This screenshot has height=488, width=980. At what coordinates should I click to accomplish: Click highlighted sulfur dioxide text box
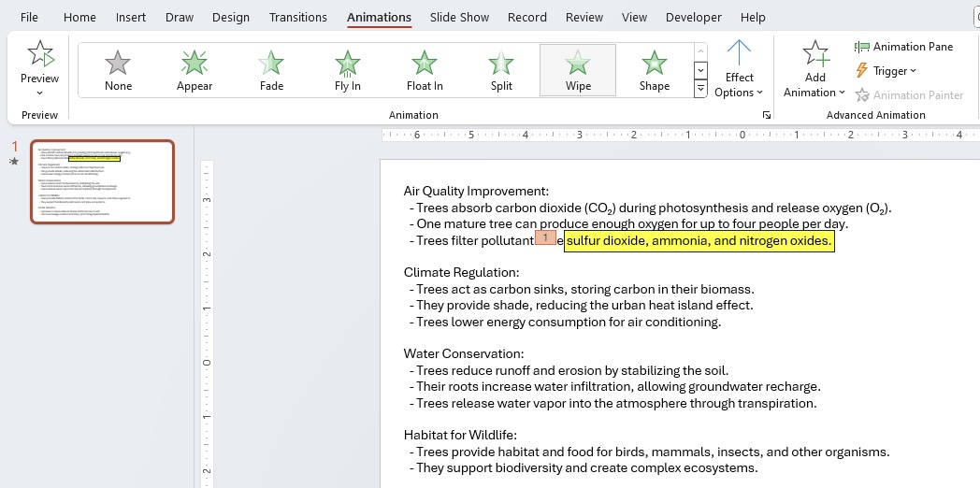699,241
